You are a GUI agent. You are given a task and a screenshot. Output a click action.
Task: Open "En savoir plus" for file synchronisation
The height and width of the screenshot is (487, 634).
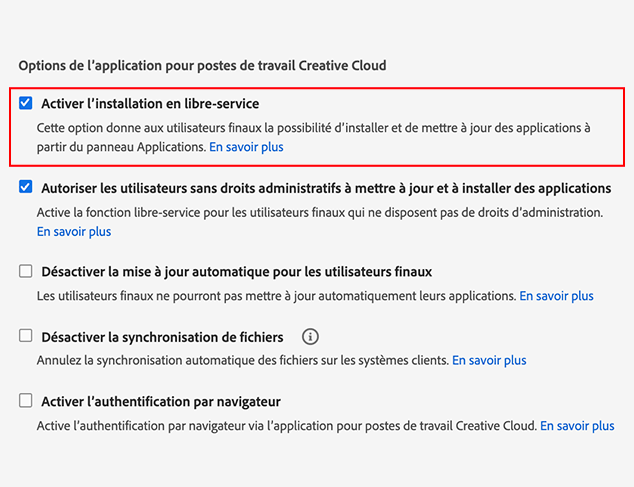pyautogui.click(x=489, y=360)
